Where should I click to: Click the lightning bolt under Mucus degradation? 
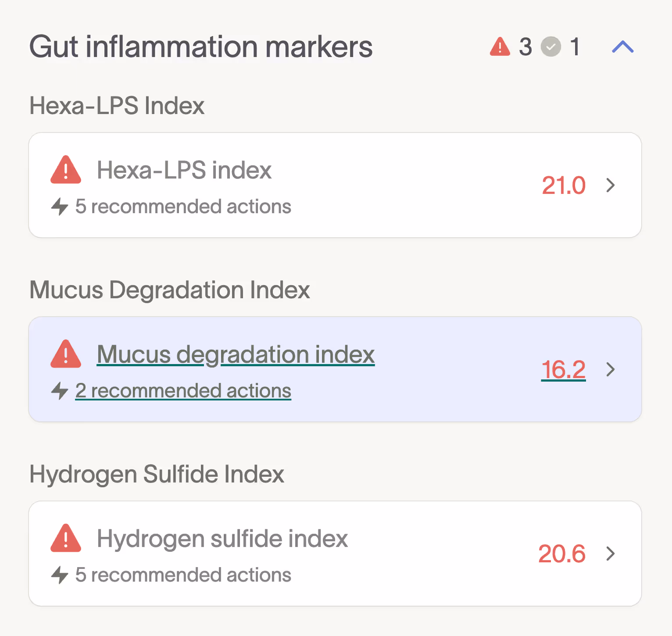tap(60, 391)
